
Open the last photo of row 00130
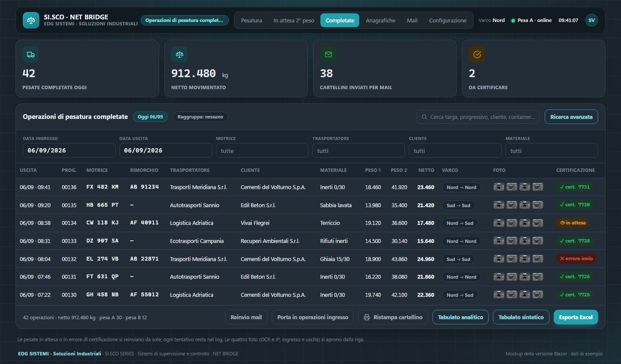click(x=538, y=295)
